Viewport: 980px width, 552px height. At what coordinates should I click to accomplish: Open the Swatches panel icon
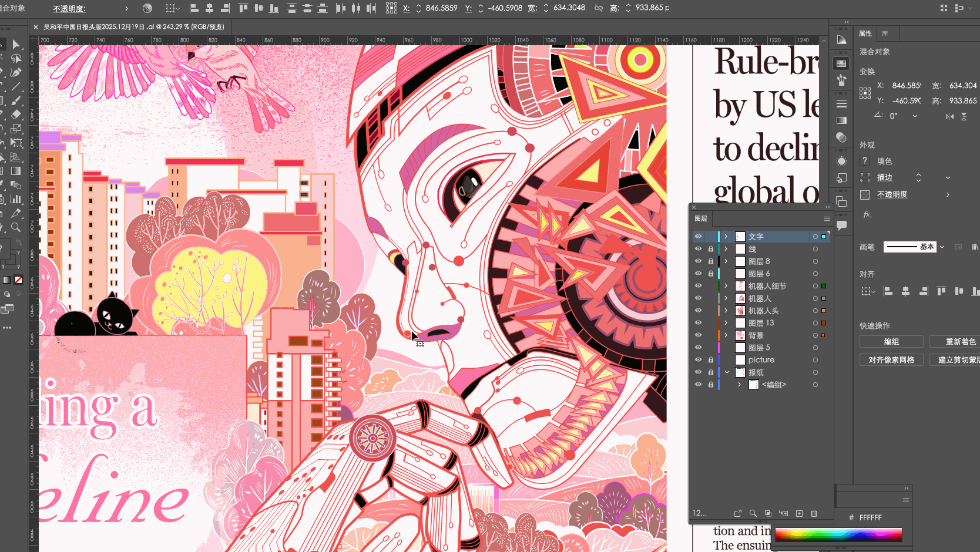click(841, 63)
